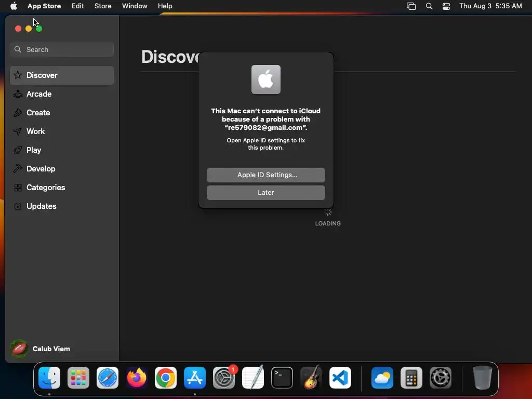532x399 pixels.
Task: Click the Discover star icon
Action: (18, 75)
